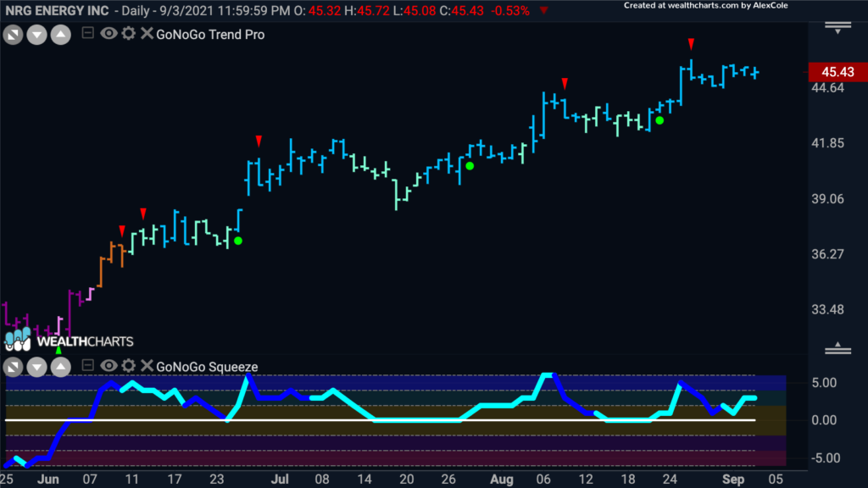The height and width of the screenshot is (488, 868).
Task: Open GoNoGo Squeeze settings gear
Action: (x=129, y=365)
